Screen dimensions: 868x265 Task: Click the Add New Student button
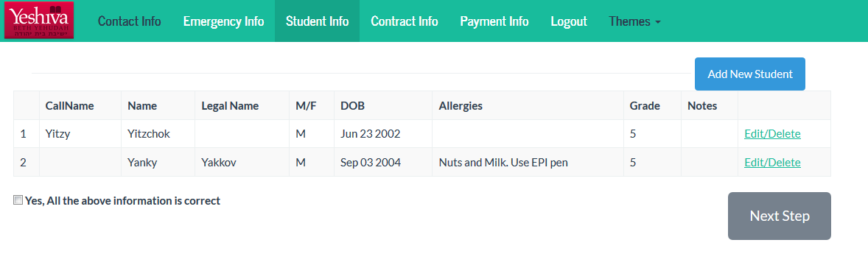[750, 74]
